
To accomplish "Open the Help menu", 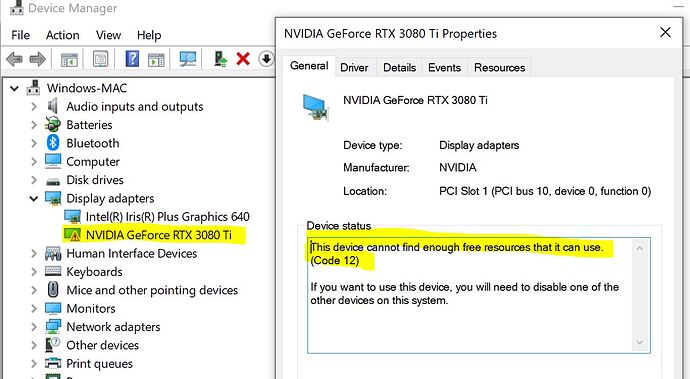I will pos(149,35).
